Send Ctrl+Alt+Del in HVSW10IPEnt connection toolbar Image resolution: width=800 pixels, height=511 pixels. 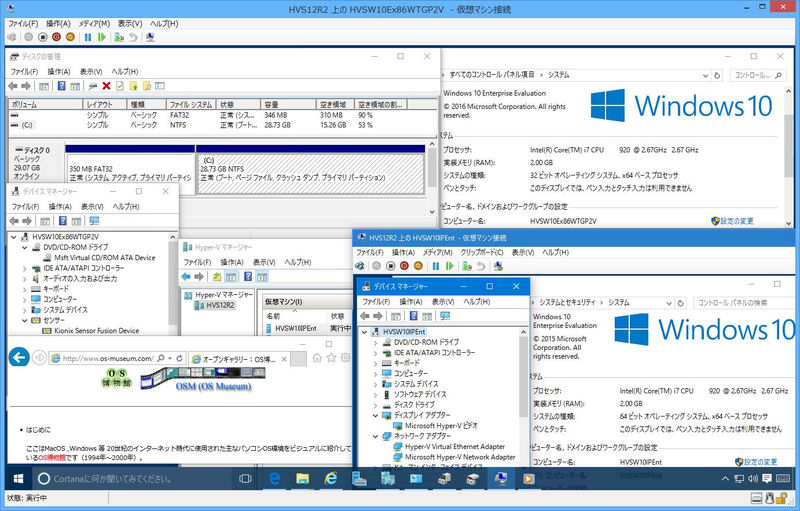click(360, 266)
